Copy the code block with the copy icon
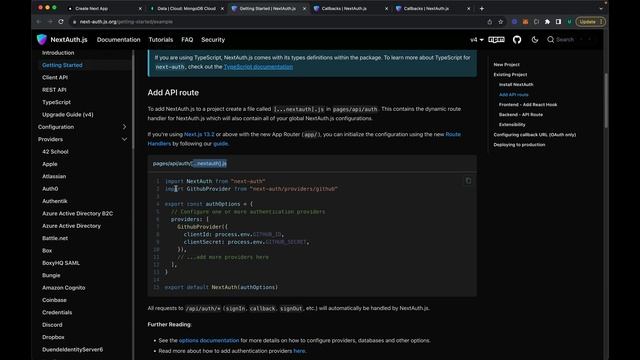The image size is (640, 360). pyautogui.click(x=468, y=181)
